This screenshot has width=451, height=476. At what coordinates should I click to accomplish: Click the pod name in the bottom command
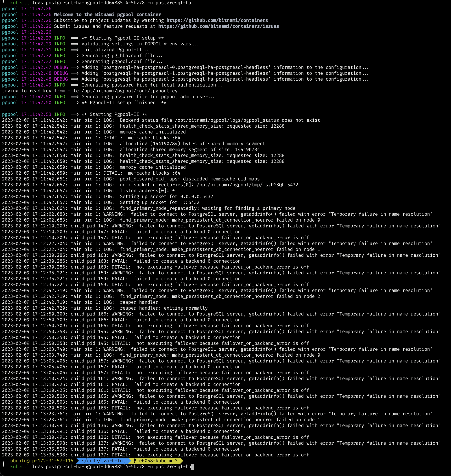pyautogui.click(x=95, y=467)
